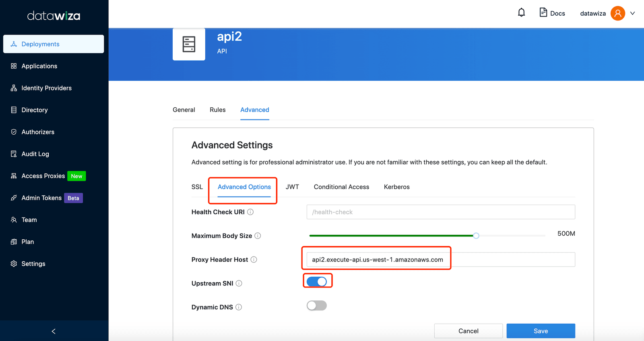644x341 pixels.
Task: Select the Advanced Options sub-tab
Action: [x=244, y=187]
